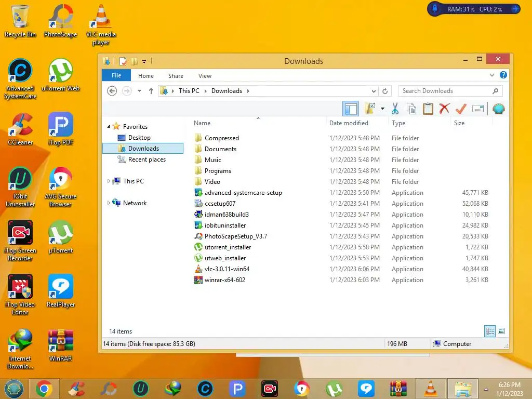The width and height of the screenshot is (532, 399).
Task: Open iTop PDF desktop shortcut
Action: pos(60,129)
